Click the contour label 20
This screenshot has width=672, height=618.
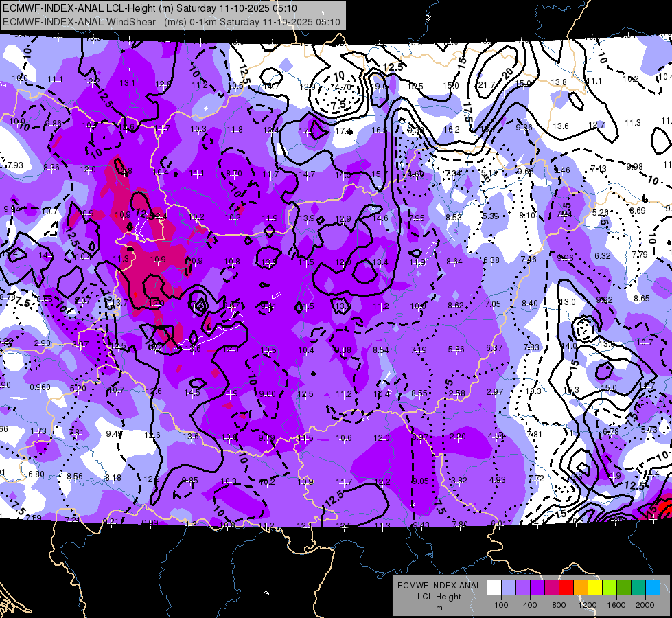click(x=508, y=73)
